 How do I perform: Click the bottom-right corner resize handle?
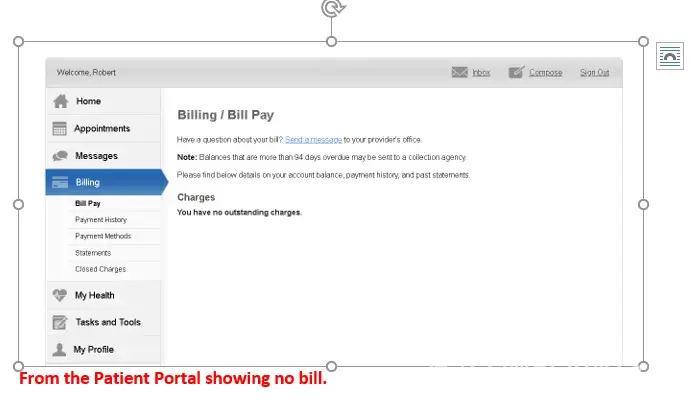tap(643, 366)
